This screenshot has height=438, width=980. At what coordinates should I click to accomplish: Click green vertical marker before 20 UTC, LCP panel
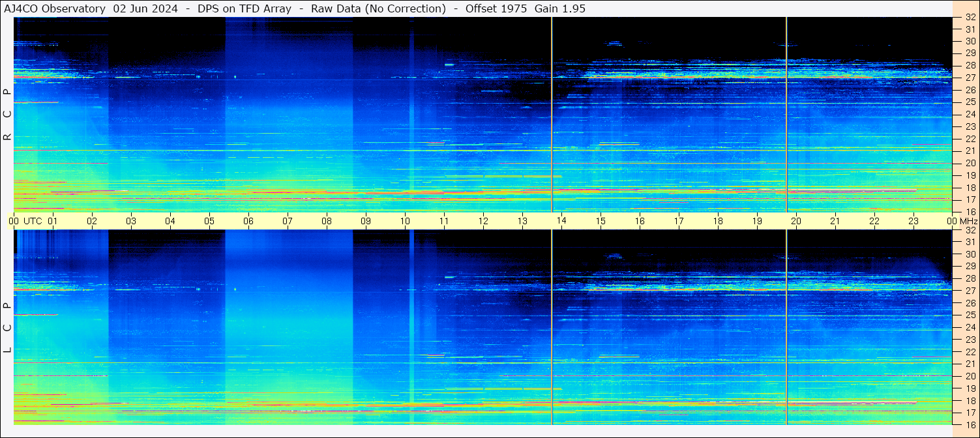point(786,327)
